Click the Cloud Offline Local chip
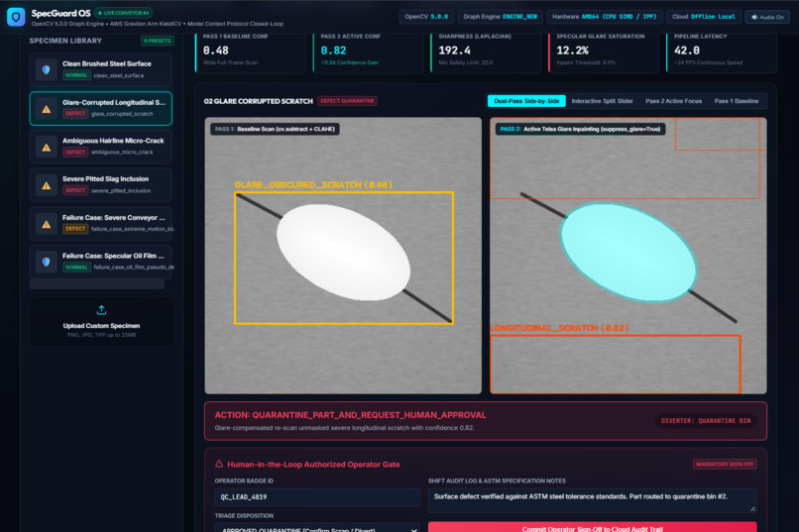The width and height of the screenshot is (799, 532). tap(703, 17)
